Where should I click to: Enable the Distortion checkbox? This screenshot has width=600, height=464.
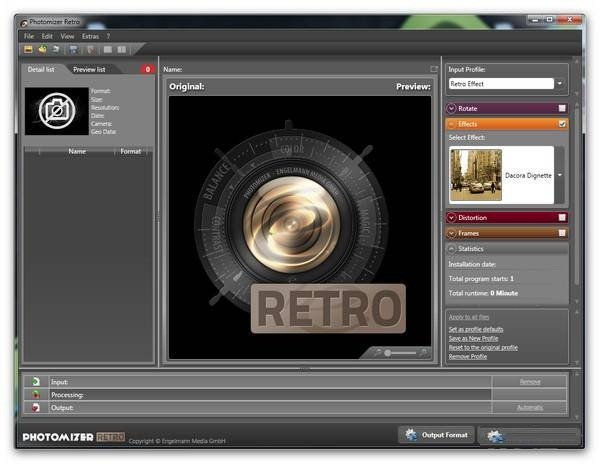(x=562, y=217)
